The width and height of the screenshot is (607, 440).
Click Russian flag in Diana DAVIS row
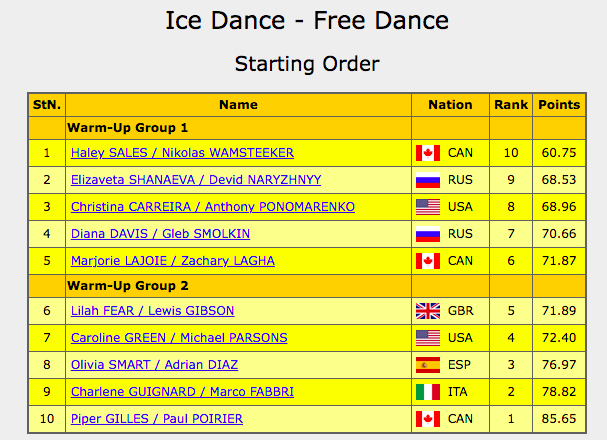[428, 234]
